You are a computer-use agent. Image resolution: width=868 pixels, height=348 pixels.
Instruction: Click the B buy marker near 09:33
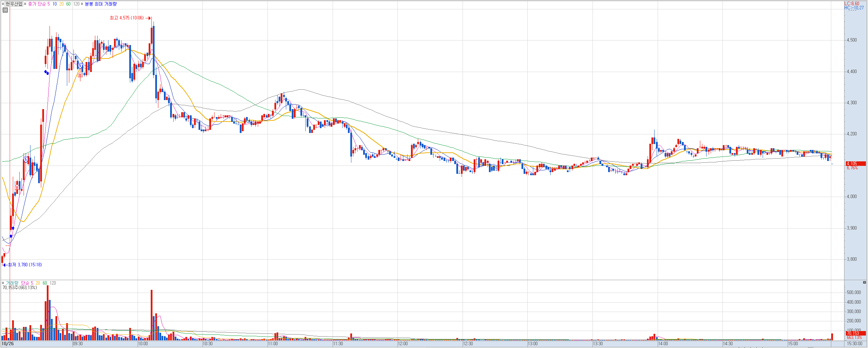80,75
